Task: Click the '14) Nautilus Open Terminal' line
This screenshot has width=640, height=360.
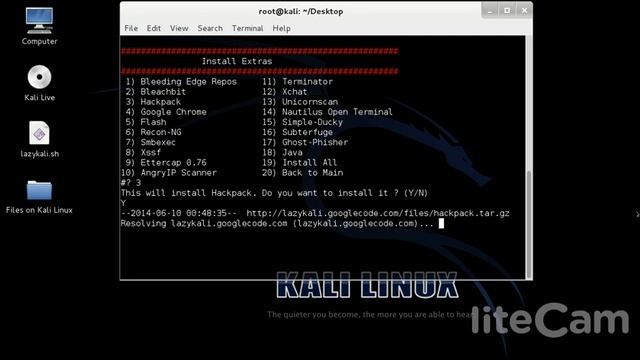Action: [327, 112]
